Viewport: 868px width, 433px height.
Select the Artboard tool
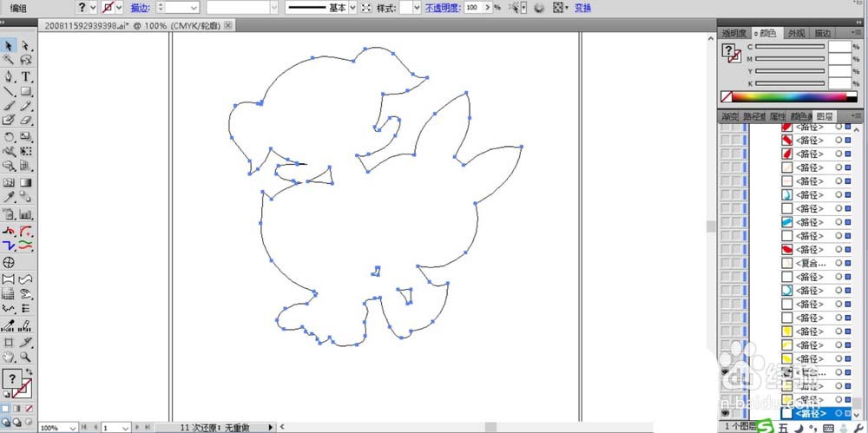coord(9,342)
